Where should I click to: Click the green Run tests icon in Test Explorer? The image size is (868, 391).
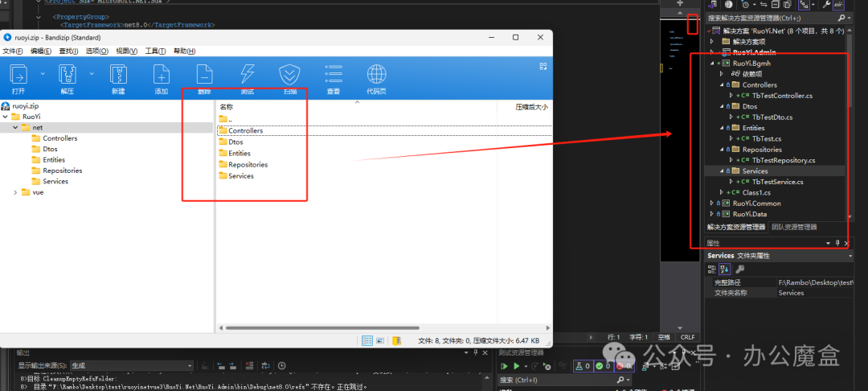click(517, 366)
